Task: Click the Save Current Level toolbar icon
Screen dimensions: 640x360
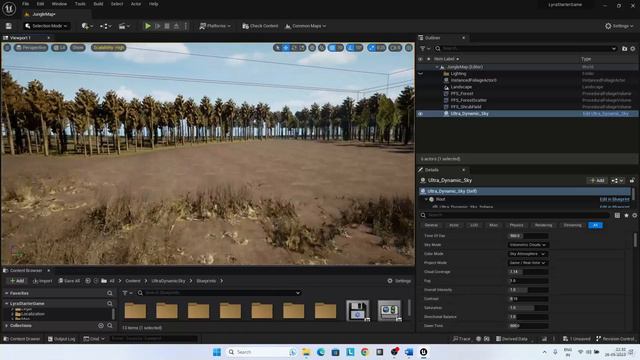Action: 9,26
